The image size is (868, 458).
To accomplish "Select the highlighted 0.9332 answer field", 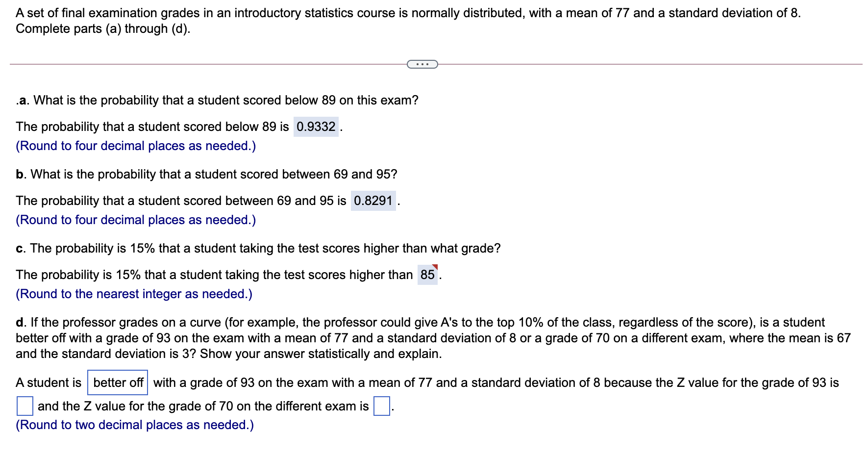I will pyautogui.click(x=316, y=127).
